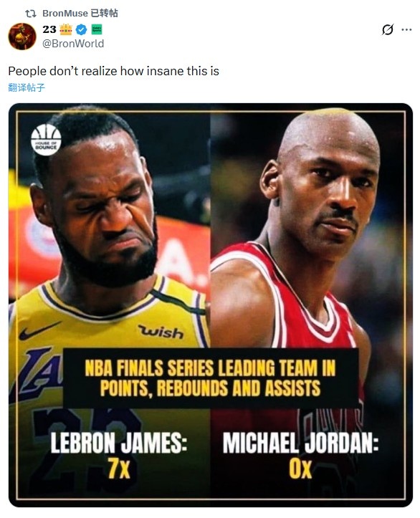Viewport: 420px width, 518px height.
Task: Click the repost arrows icon above the tweet
Action: [x=31, y=14]
